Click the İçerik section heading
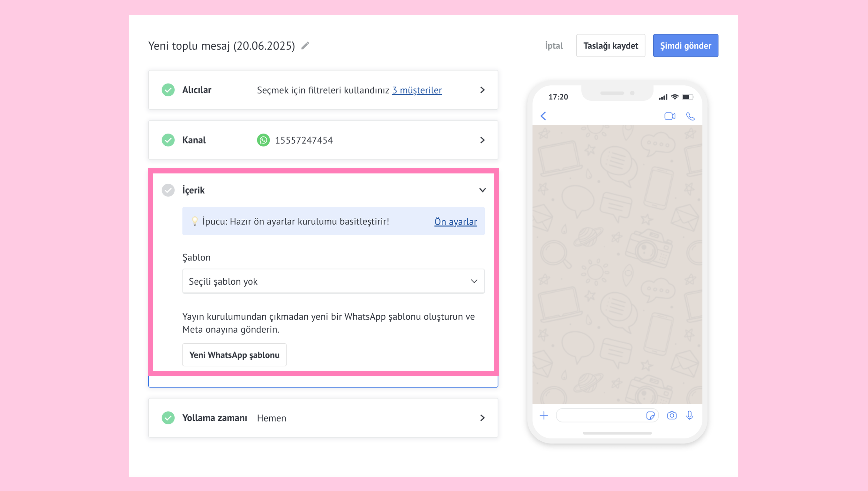 coord(193,190)
